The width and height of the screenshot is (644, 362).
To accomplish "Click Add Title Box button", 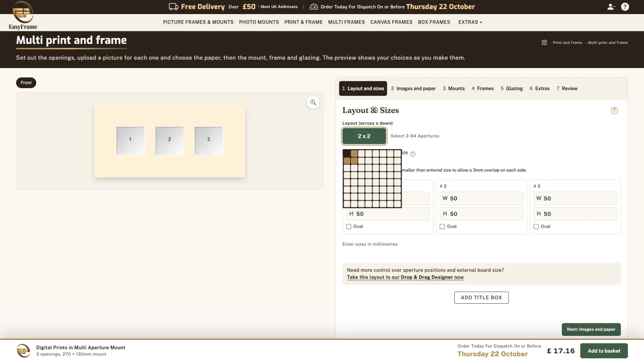I will coord(481,298).
